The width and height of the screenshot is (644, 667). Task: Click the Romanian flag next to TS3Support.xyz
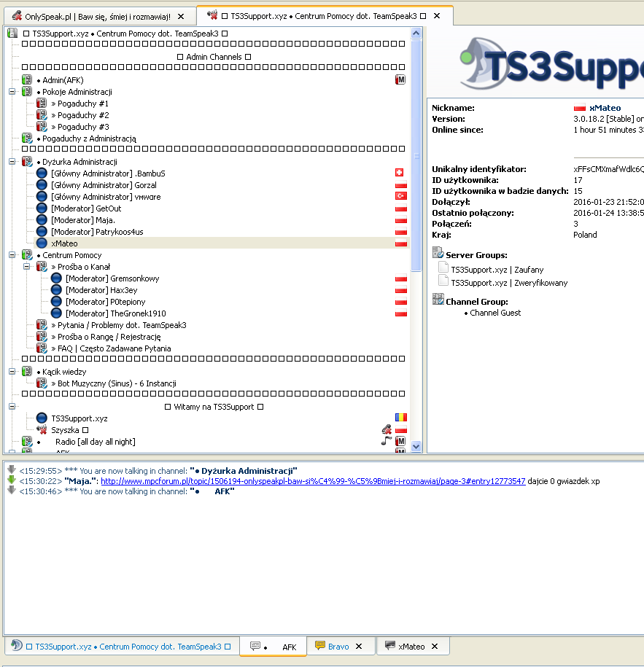(401, 417)
